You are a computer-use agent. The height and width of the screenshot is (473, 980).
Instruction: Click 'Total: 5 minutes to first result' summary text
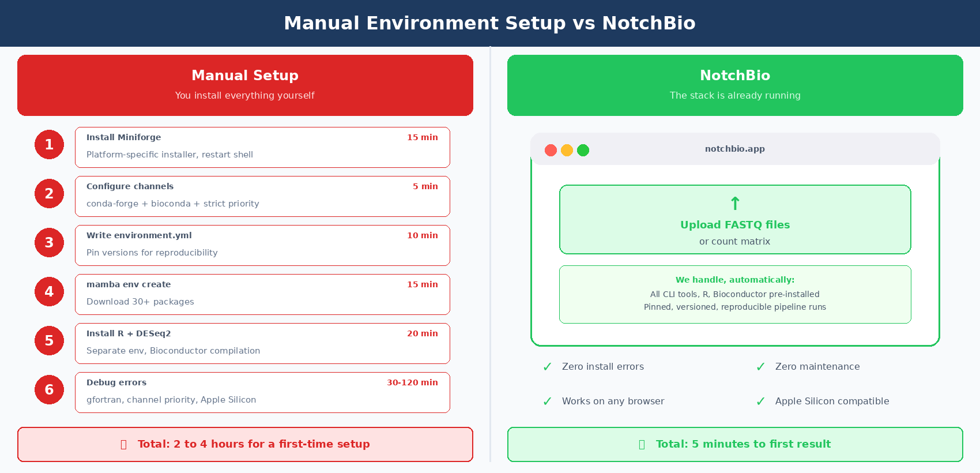coord(743,444)
